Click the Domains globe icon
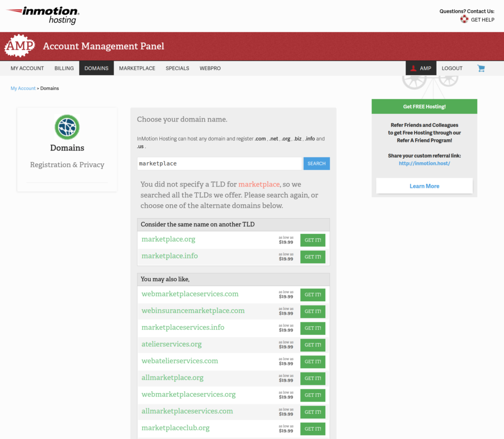 (x=67, y=127)
